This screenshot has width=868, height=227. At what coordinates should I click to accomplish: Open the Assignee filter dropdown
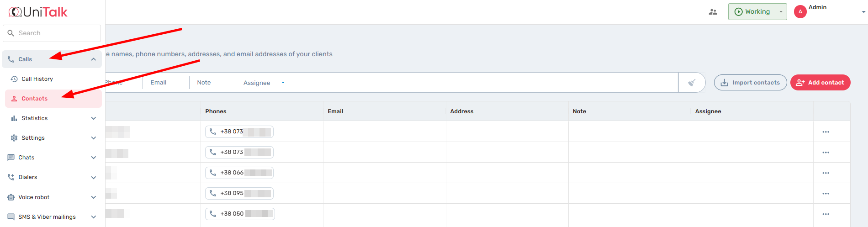click(264, 83)
